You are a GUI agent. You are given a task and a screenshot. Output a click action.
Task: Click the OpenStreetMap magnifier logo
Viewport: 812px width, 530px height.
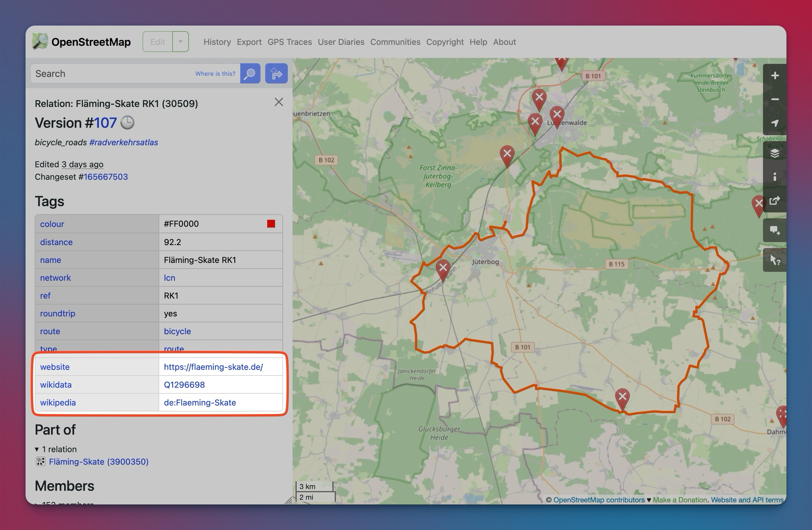pos(40,42)
